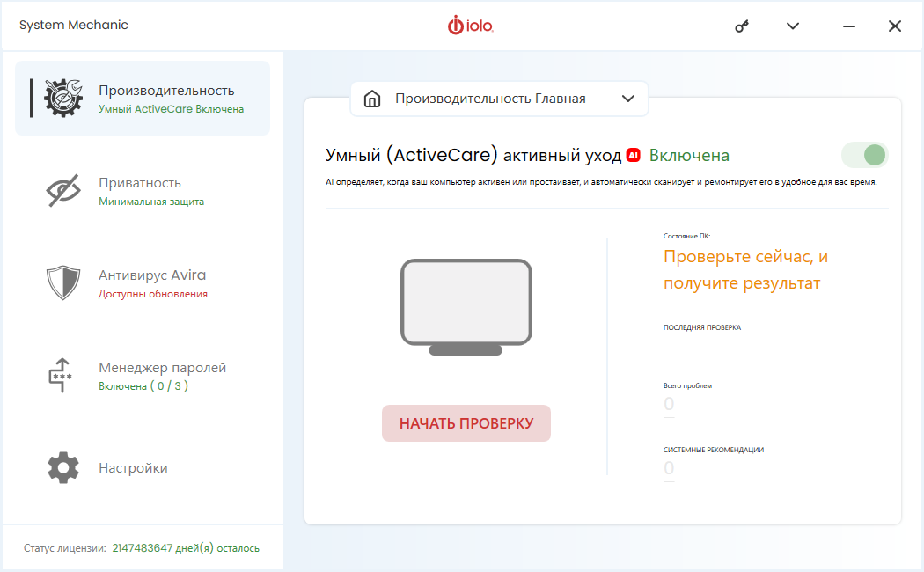Click the red AI badge next to ActiveCare
Image resolution: width=924 pixels, height=572 pixels.
coord(633,156)
